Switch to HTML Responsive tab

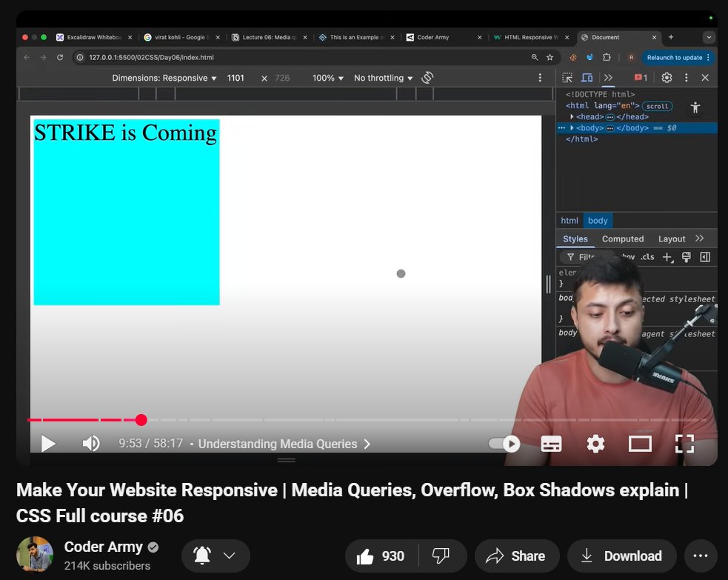531,37
